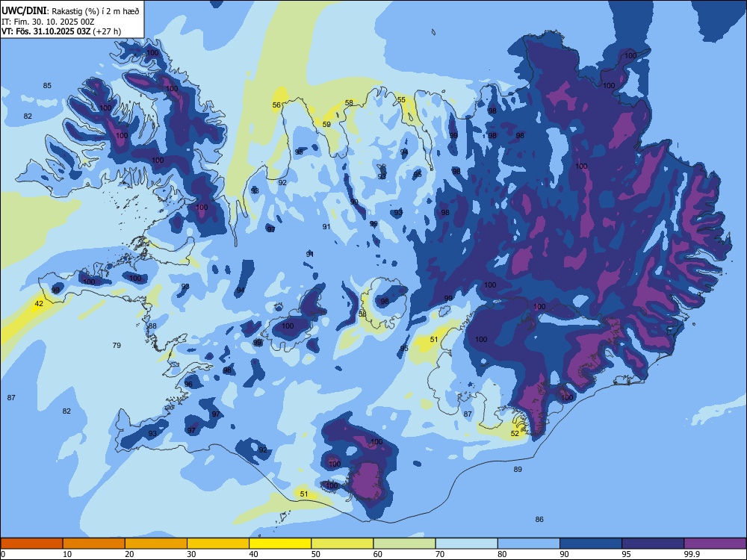Click the '55' humidity value on the map
Viewport: 747px width, 560px height.
(x=402, y=99)
